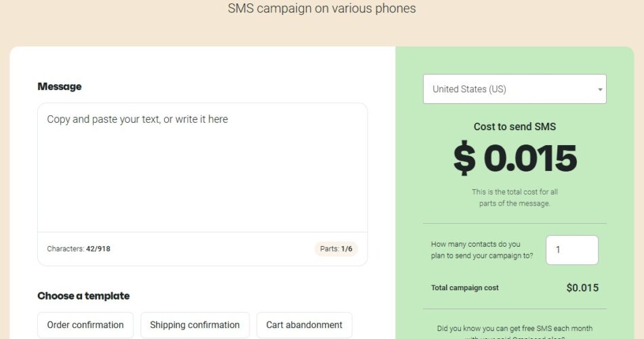This screenshot has width=644, height=339.
Task: Click the $0.015 total campaign cost value
Action: point(582,287)
